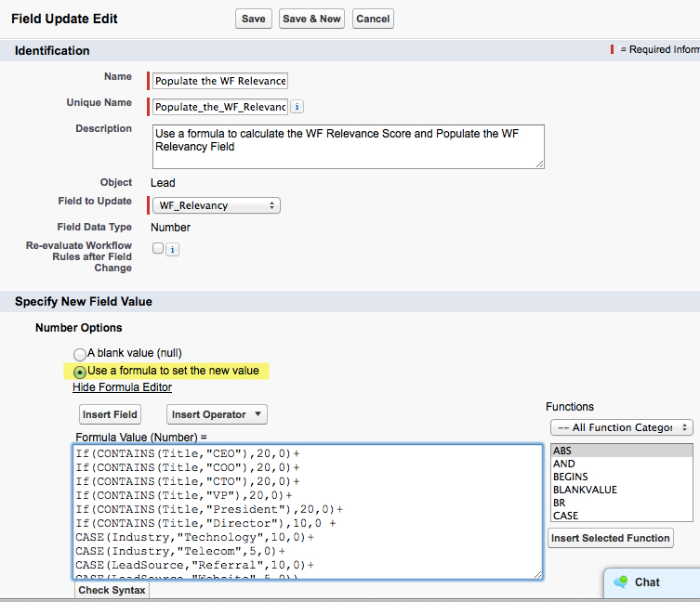This screenshot has height=602, width=700.
Task: Click the formula line containing "Referral"
Action: tap(194, 565)
